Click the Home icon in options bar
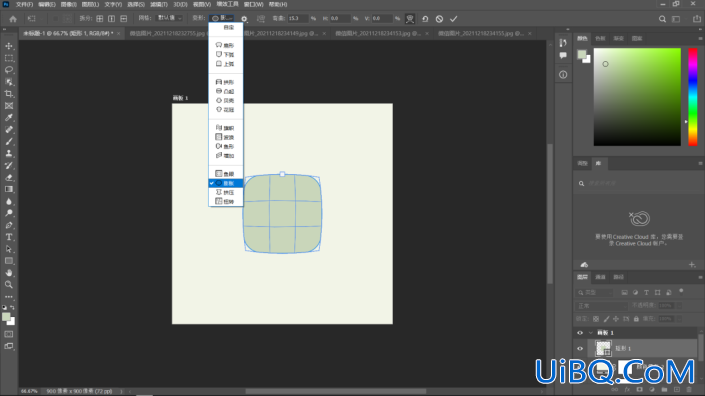 [13, 19]
